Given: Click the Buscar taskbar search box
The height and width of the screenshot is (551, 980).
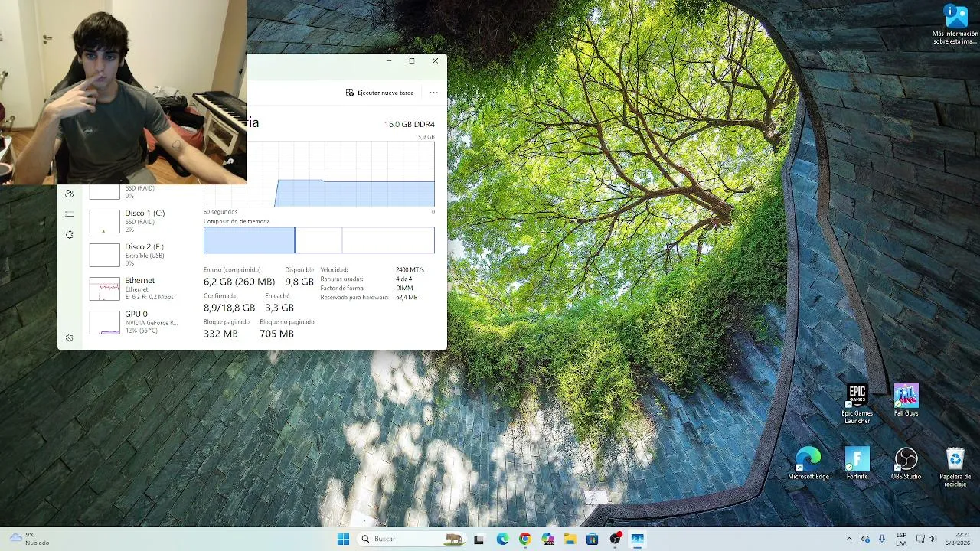Looking at the screenshot, I should 413,539.
